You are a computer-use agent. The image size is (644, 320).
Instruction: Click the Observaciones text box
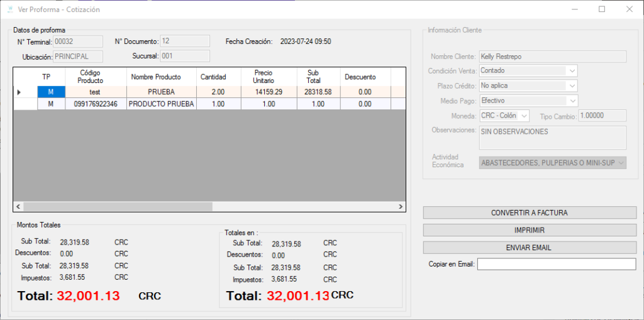[552, 138]
